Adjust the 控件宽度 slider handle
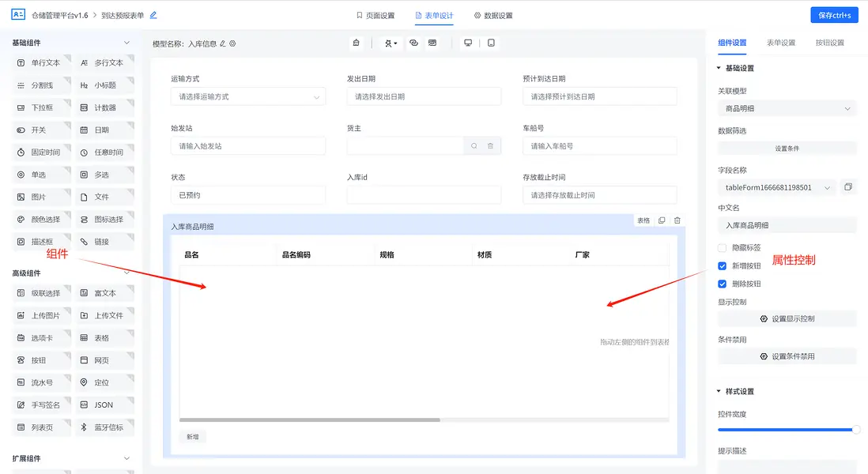The width and height of the screenshot is (868, 474). [x=856, y=430]
